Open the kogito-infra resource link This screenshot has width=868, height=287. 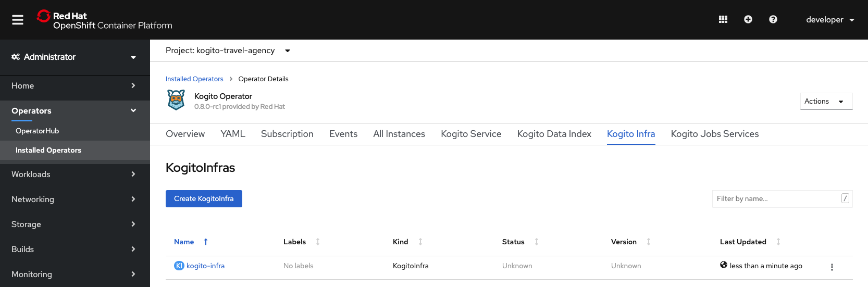[x=205, y=266]
